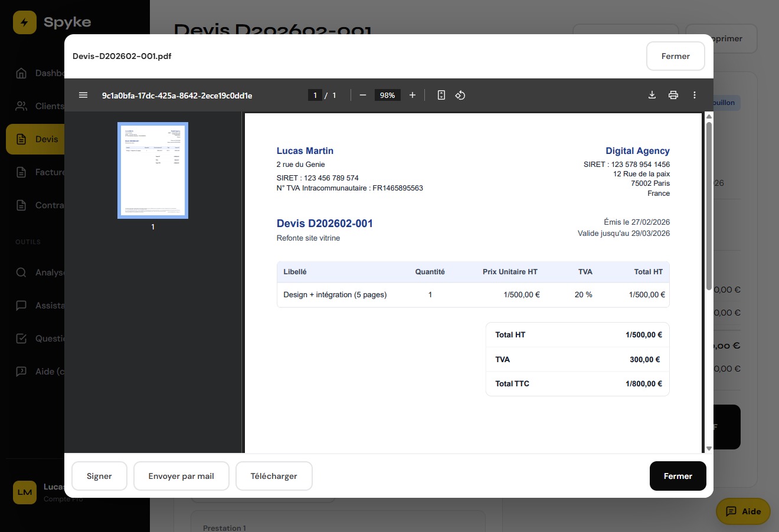
Task: Click the Spyke lightning logo icon
Action: click(x=25, y=22)
